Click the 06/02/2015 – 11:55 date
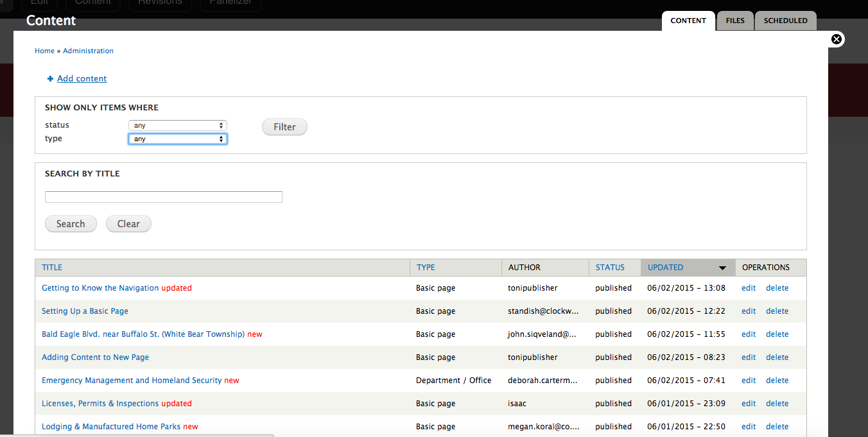 pos(686,334)
